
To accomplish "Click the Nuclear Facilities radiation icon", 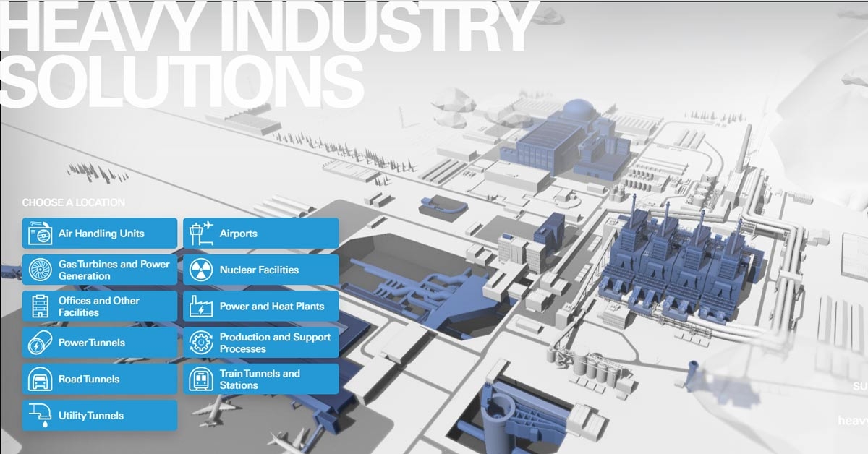I will [200, 270].
